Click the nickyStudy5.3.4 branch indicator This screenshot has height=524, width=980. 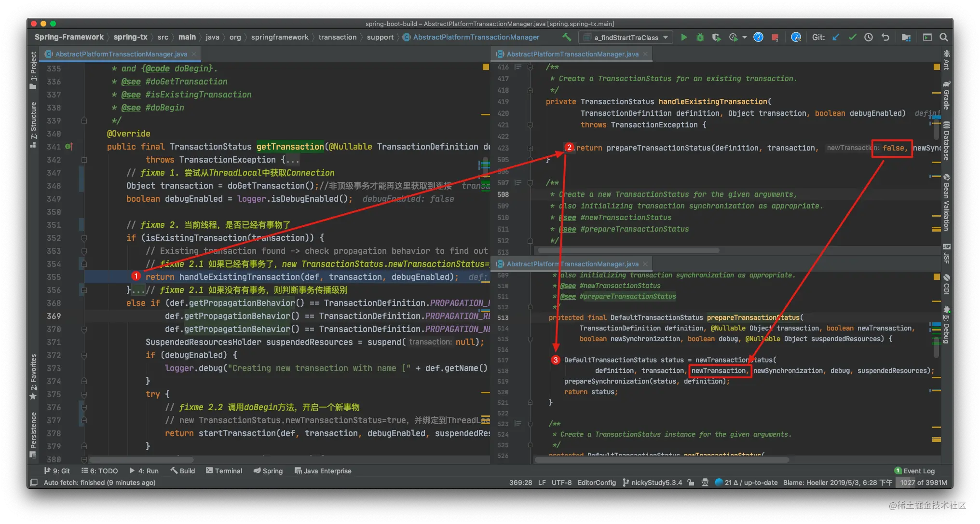652,483
